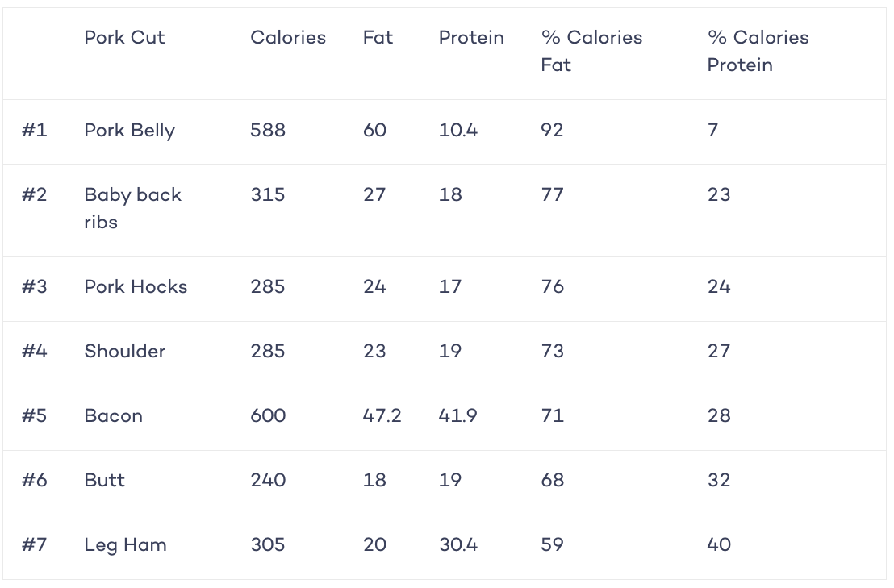Viewport: 894px width, 588px height.
Task: Select the 30.4 protein value
Action: pyautogui.click(x=457, y=544)
